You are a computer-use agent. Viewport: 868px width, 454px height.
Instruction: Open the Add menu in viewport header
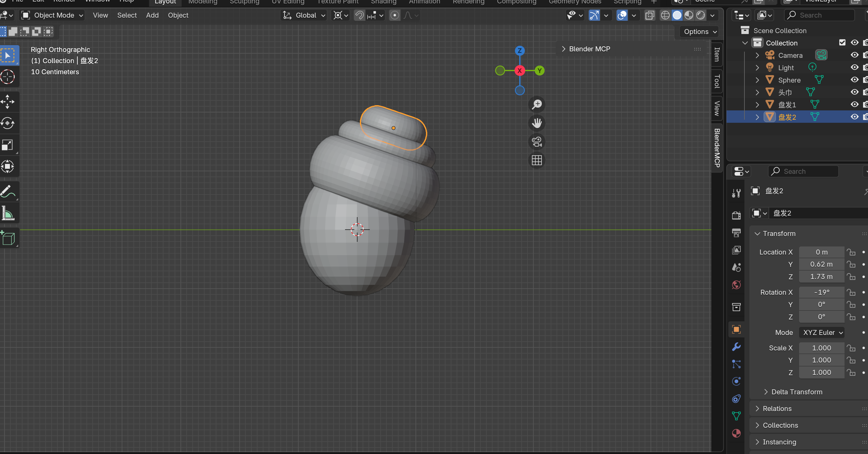pyautogui.click(x=152, y=15)
